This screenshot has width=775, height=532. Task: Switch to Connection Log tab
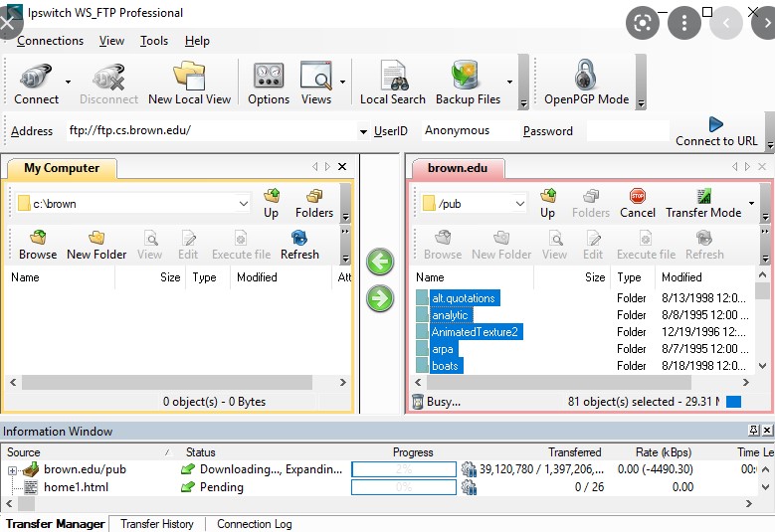point(254,524)
